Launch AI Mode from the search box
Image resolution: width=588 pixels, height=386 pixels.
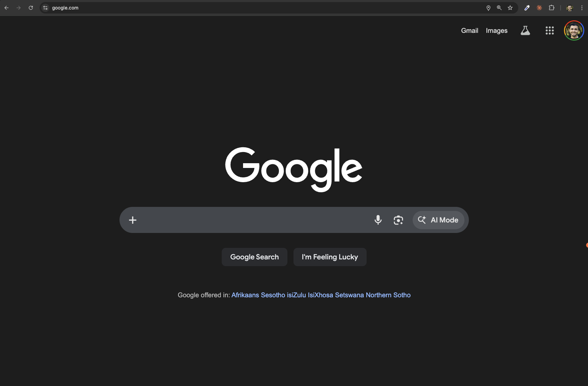click(x=438, y=220)
